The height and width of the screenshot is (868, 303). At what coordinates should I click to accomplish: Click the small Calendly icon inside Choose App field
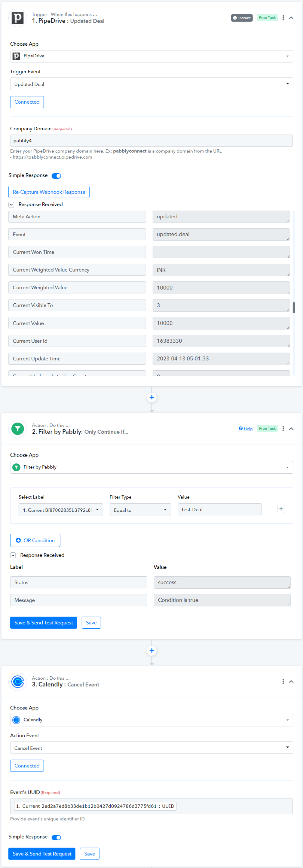click(16, 720)
